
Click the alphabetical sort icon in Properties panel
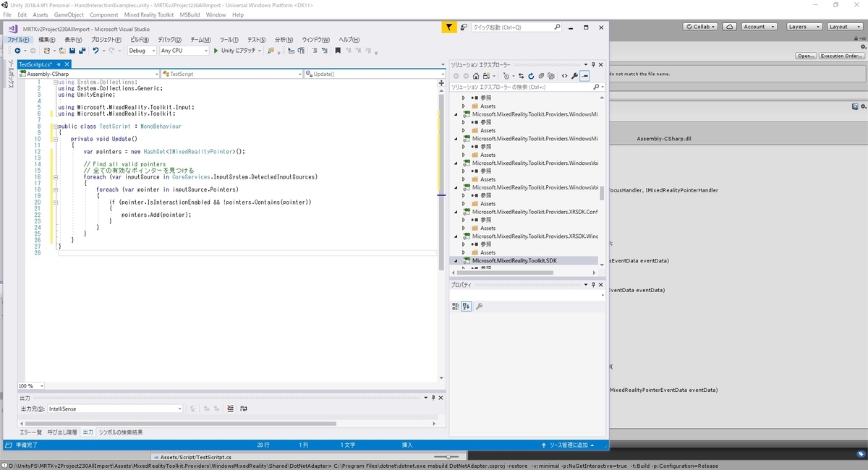tap(466, 306)
